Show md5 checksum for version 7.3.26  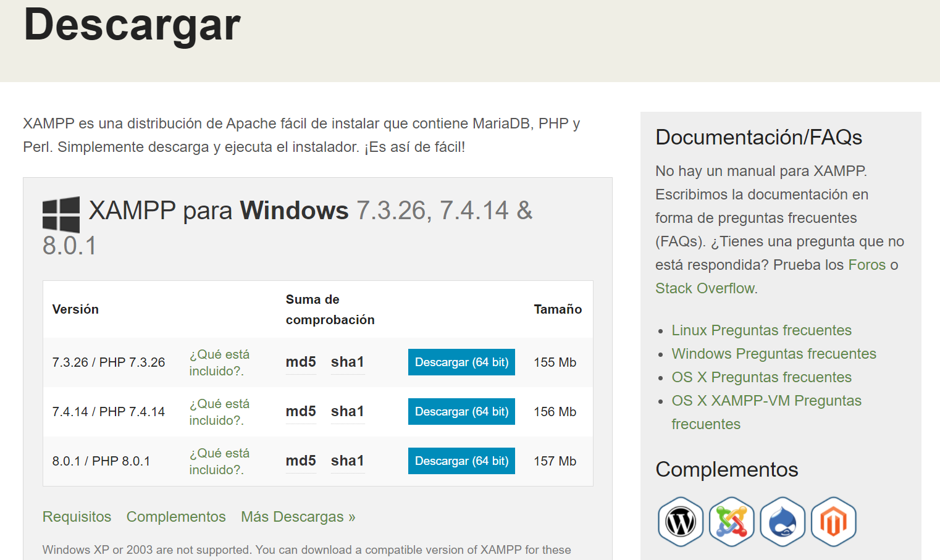click(301, 362)
